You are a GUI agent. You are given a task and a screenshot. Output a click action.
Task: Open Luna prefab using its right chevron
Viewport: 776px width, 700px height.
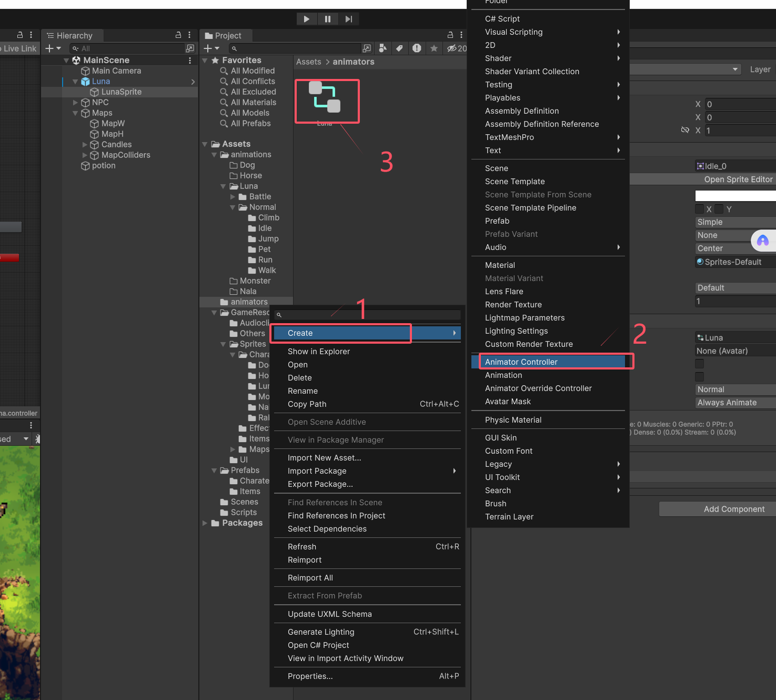click(193, 82)
